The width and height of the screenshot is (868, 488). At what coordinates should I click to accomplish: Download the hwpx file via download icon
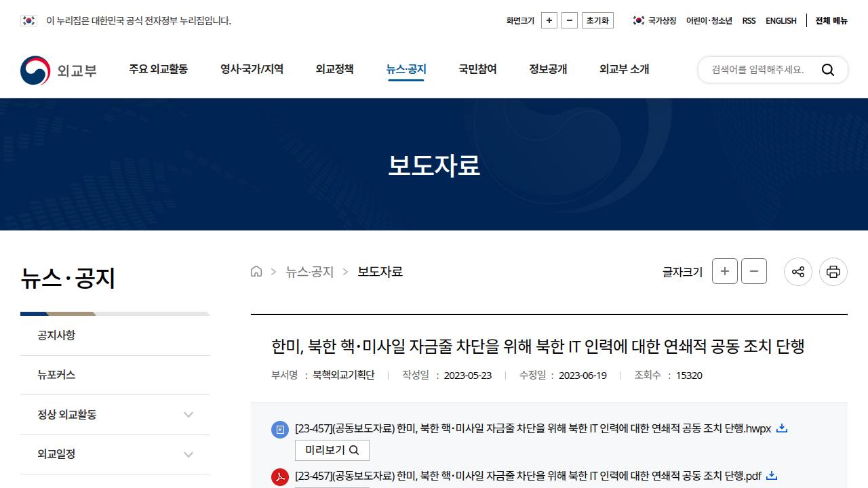coord(781,428)
